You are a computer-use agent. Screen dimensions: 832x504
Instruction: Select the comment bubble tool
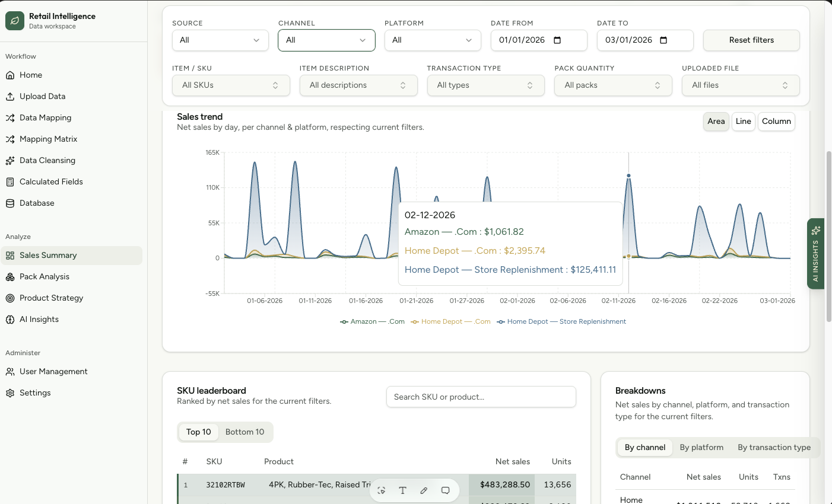pos(445,490)
